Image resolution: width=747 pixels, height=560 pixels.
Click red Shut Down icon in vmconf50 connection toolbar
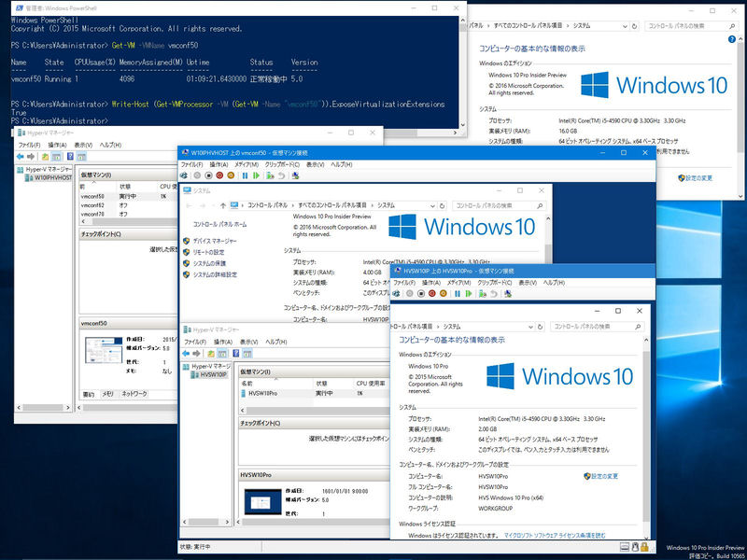pos(219,175)
